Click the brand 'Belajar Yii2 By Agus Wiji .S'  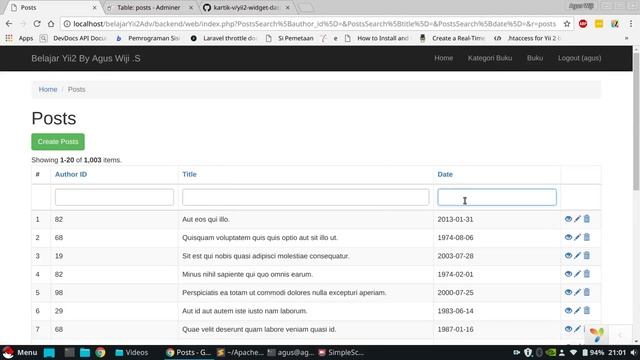86,58
